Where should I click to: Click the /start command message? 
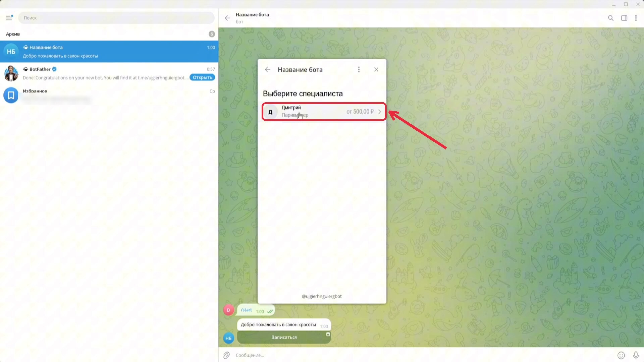point(256,310)
